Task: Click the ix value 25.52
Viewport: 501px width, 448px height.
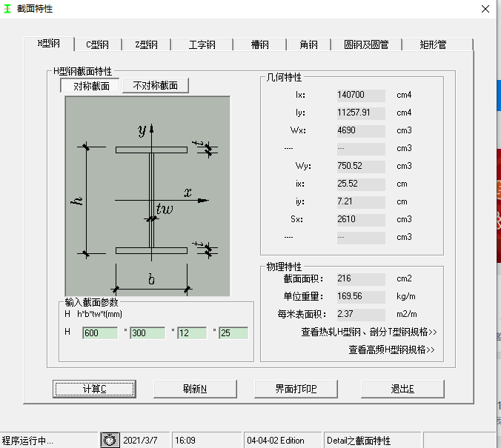Action: pyautogui.click(x=361, y=184)
